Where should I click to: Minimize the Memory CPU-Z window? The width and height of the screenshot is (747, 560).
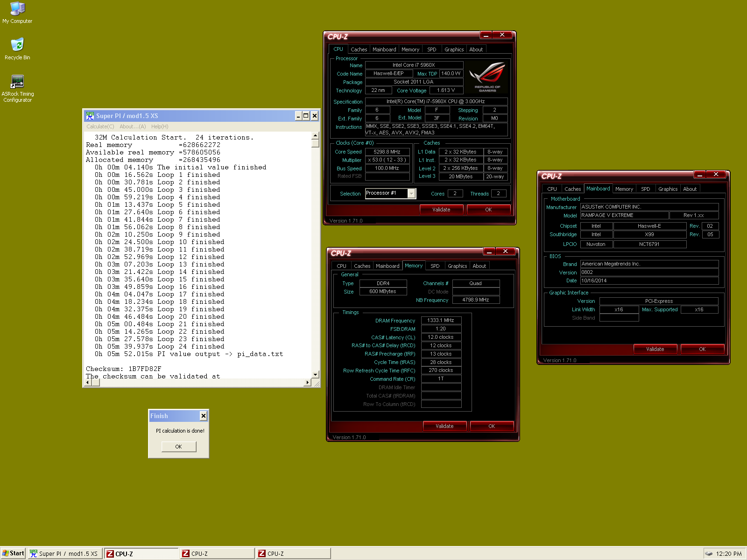489,252
